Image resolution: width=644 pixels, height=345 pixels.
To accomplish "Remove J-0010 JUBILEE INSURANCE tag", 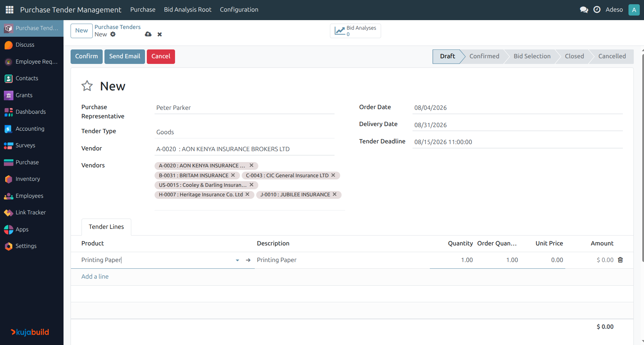I will [335, 194].
